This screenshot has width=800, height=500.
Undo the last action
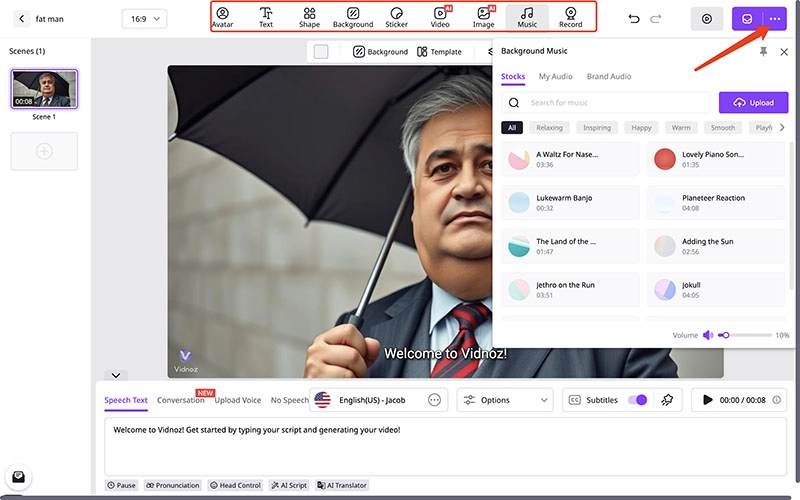click(633, 19)
